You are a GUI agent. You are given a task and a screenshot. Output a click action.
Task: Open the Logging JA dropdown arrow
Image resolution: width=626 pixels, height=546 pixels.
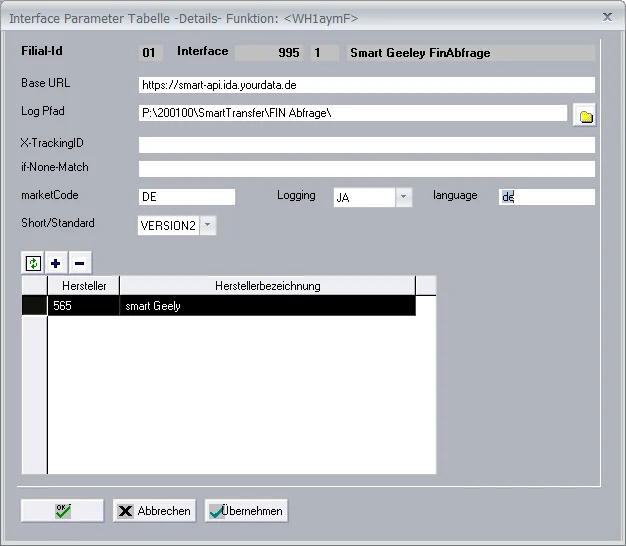click(404, 197)
